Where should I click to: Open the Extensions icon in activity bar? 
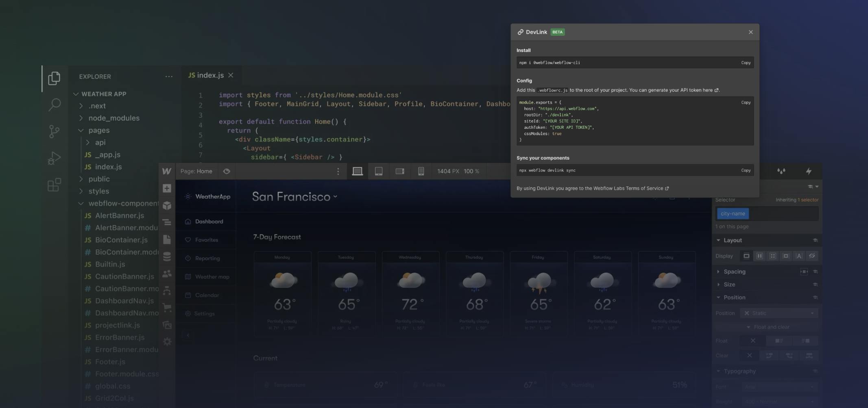54,185
